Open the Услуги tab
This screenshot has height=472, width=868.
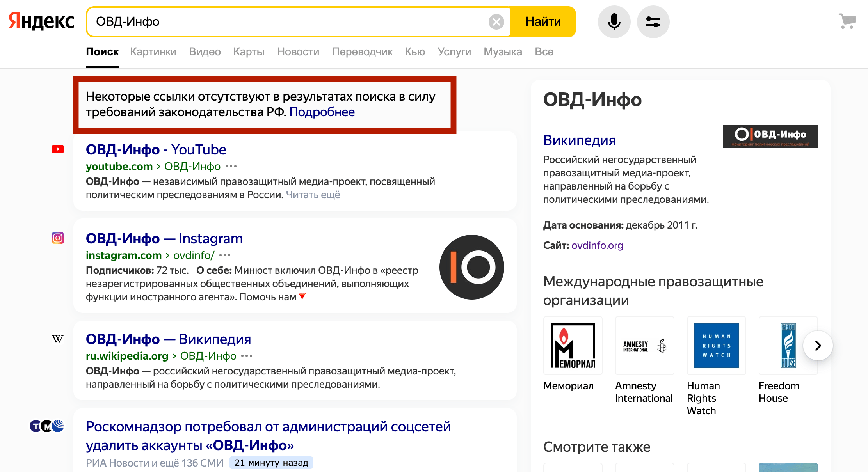coord(454,52)
